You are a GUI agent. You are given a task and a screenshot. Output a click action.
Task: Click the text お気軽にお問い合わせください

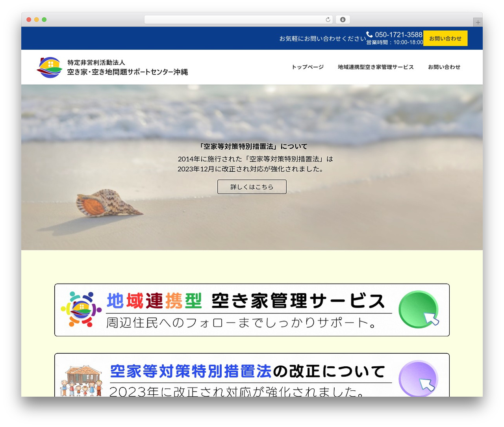click(322, 39)
